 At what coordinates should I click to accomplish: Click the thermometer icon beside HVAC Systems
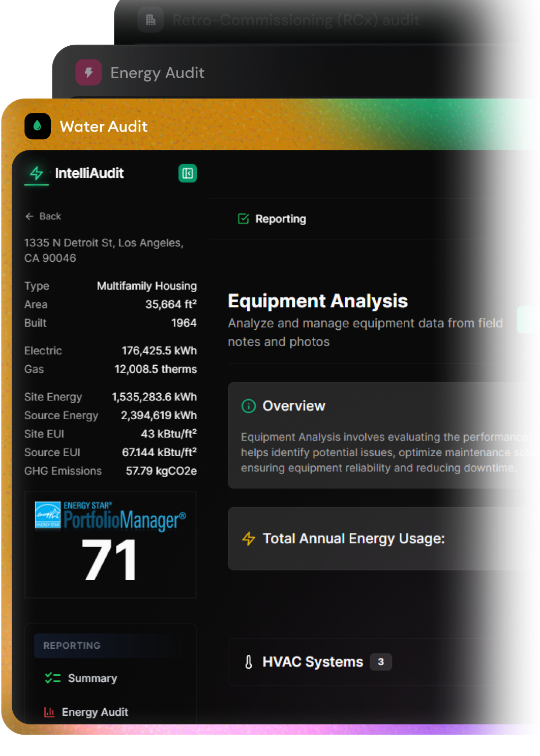248,661
